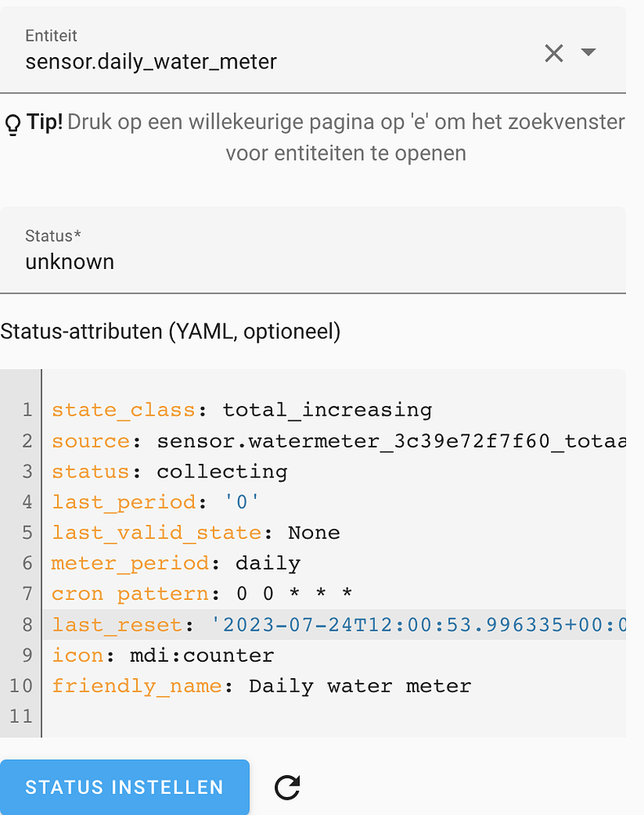This screenshot has height=815, width=644.
Task: Click the state_class attribute key
Action: 122,410
